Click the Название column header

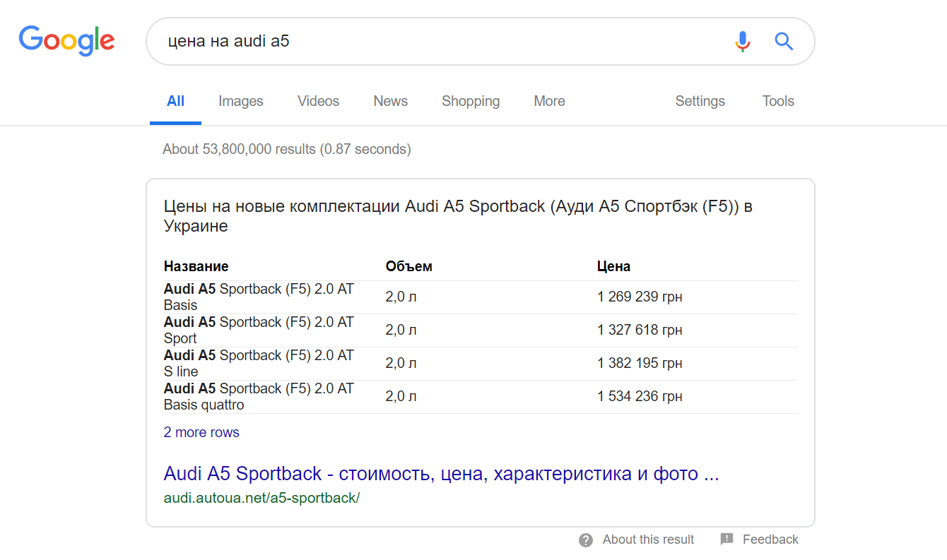tap(196, 266)
